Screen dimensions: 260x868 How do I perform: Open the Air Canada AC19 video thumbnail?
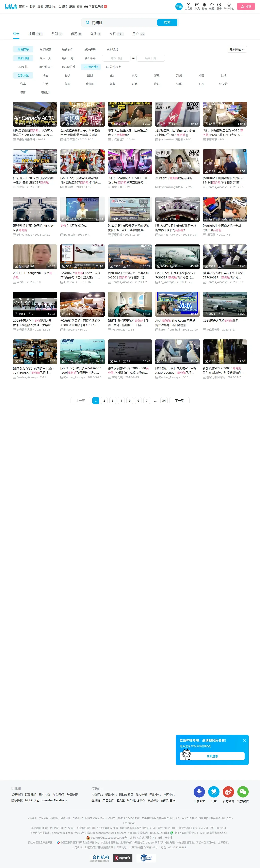click(35, 114)
